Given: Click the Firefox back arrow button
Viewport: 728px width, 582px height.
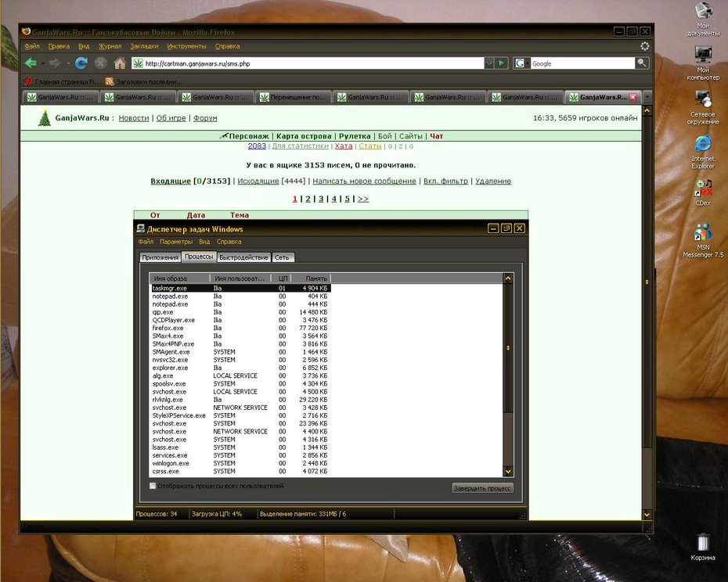Looking at the screenshot, I should (31, 63).
